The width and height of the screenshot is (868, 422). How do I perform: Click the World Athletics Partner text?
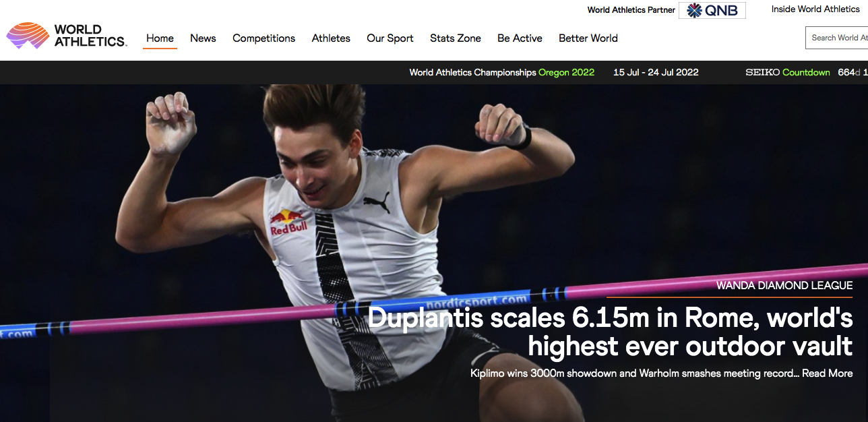tap(631, 10)
